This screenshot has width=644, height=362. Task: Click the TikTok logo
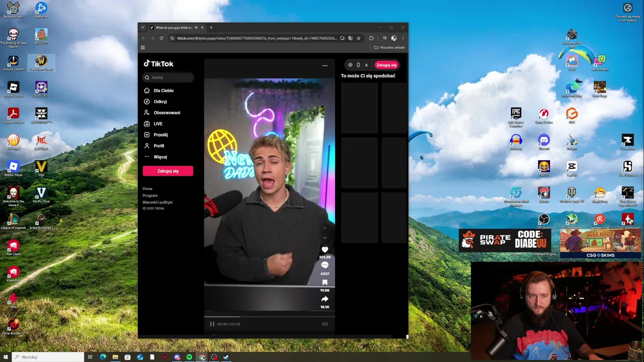tap(158, 64)
